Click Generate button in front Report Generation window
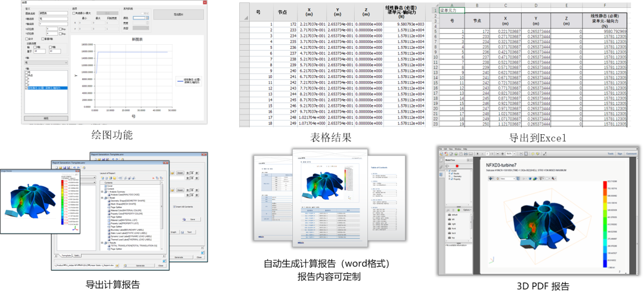 click(138, 265)
